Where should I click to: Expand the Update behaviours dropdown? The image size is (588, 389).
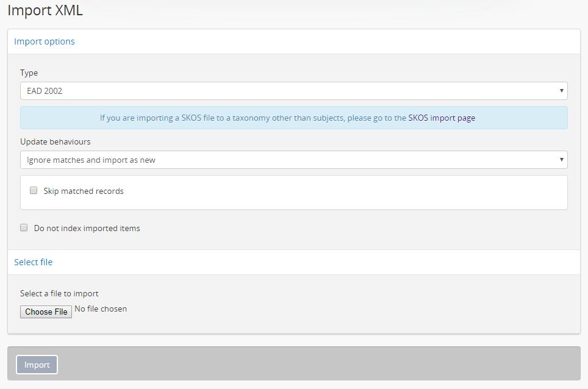click(293, 160)
